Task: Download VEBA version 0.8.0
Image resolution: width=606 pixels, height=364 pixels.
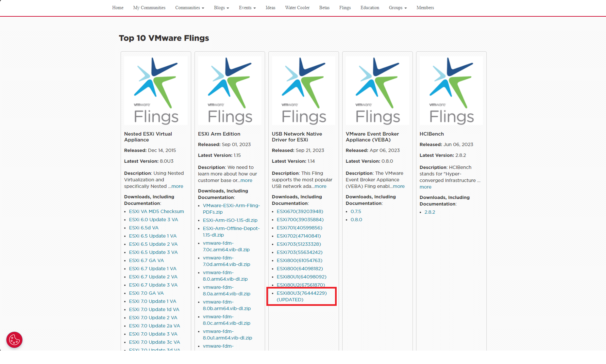Action: pos(356,220)
